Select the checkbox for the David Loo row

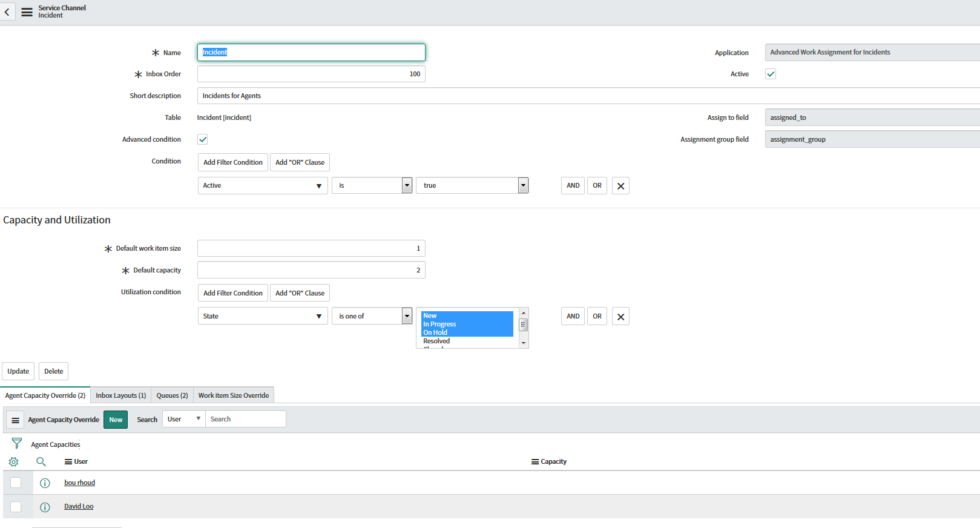tap(16, 506)
